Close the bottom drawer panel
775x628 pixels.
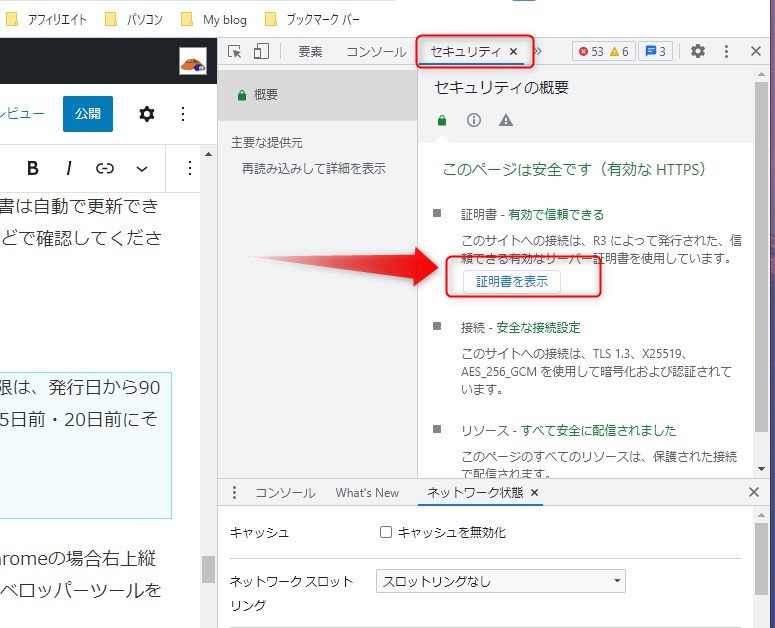[754, 492]
